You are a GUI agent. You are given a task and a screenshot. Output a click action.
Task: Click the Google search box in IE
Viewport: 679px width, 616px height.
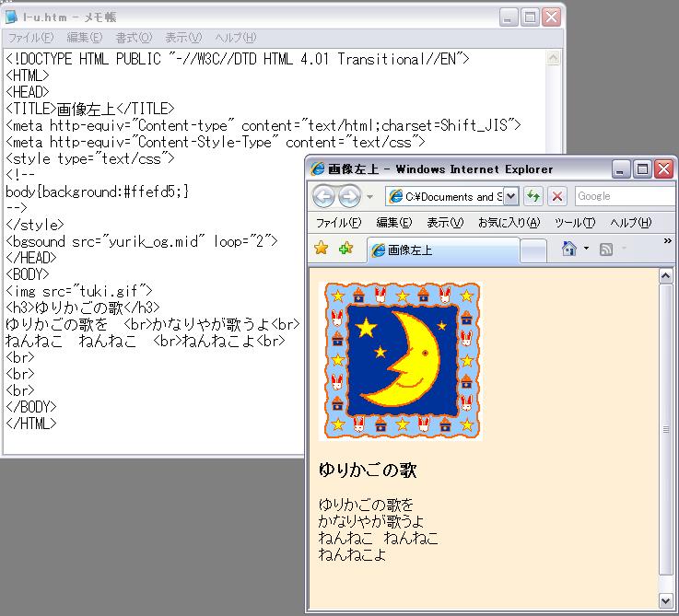point(625,196)
